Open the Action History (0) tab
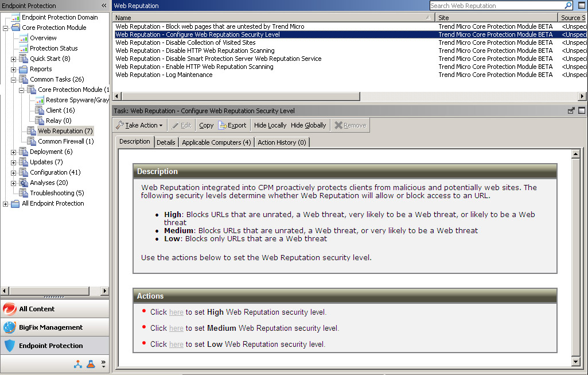Screen dimensions: 588x375 coord(282,142)
